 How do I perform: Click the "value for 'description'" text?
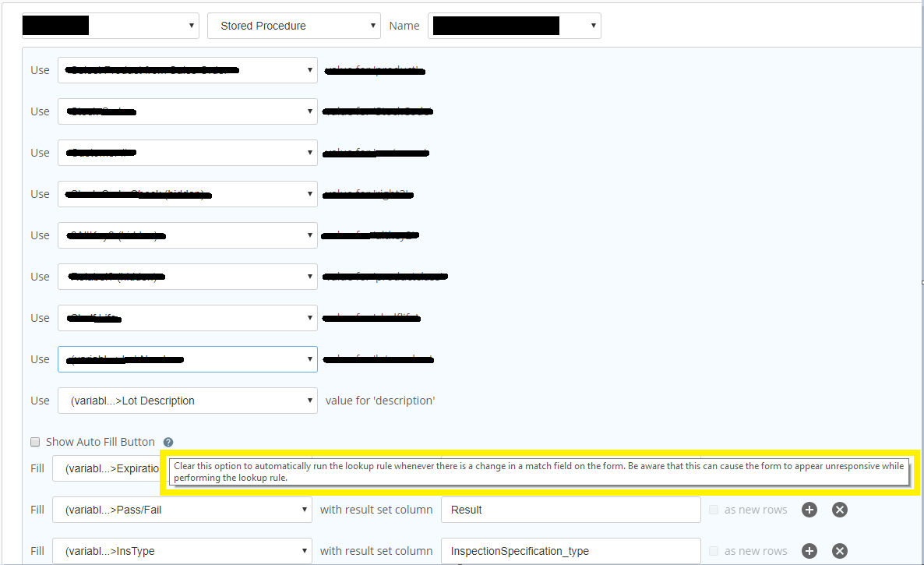[x=380, y=401]
